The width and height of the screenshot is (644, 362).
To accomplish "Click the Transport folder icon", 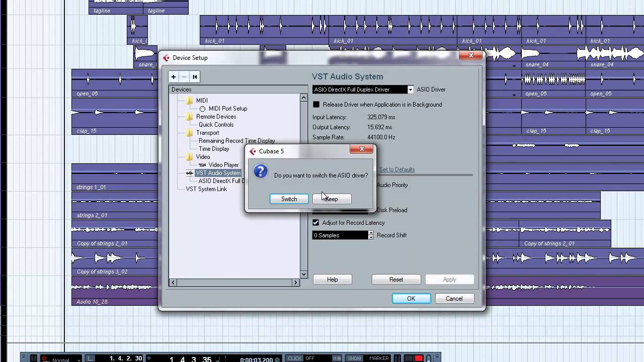I will coord(189,133).
